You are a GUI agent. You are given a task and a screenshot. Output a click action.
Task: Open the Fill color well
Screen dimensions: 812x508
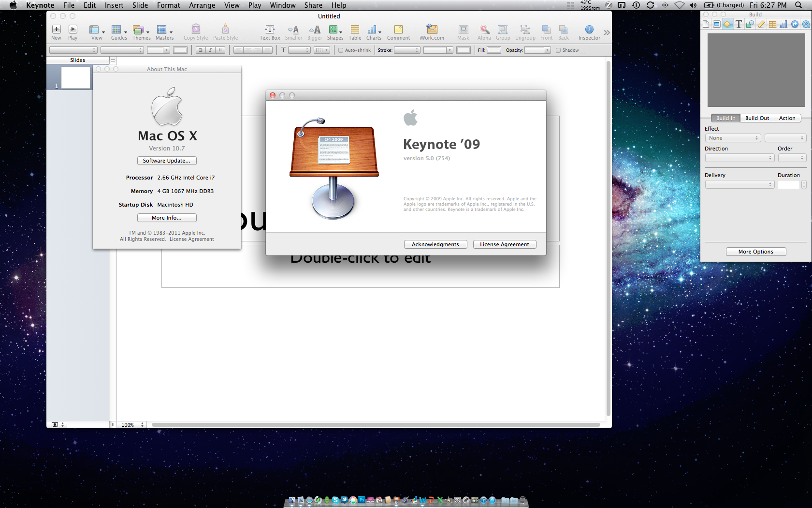click(493, 50)
